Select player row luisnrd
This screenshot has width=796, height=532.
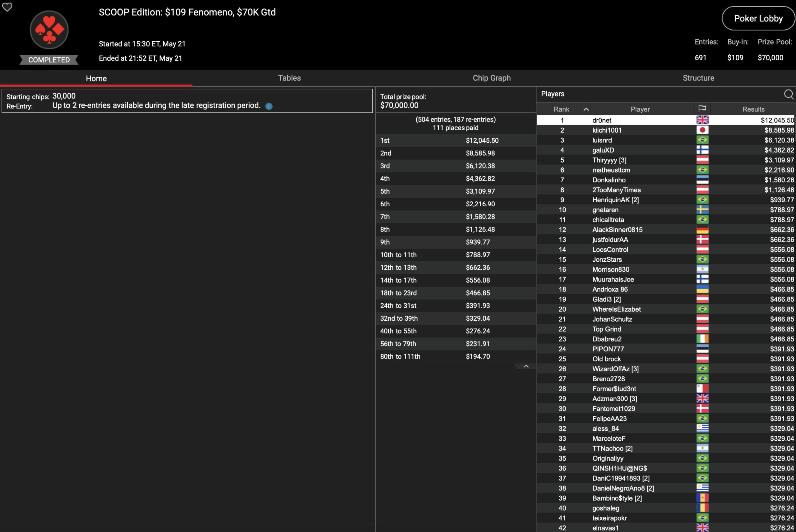pos(602,140)
